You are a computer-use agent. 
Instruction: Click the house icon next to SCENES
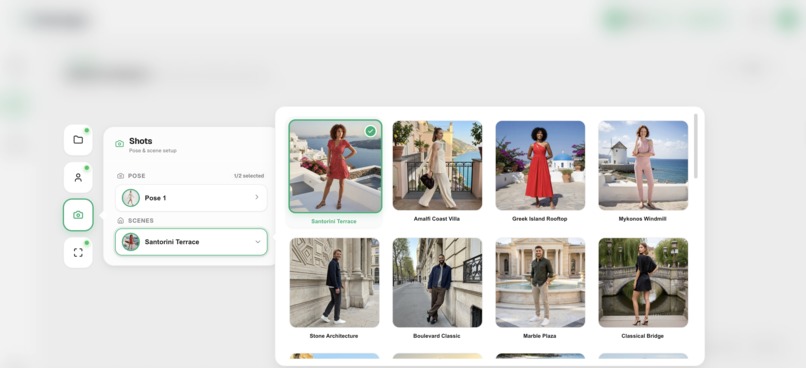point(121,220)
